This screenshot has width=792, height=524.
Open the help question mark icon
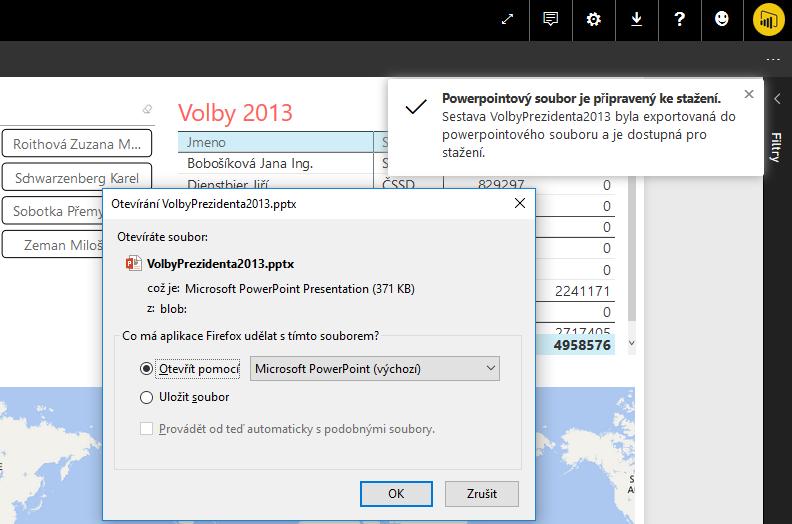pyautogui.click(x=679, y=19)
